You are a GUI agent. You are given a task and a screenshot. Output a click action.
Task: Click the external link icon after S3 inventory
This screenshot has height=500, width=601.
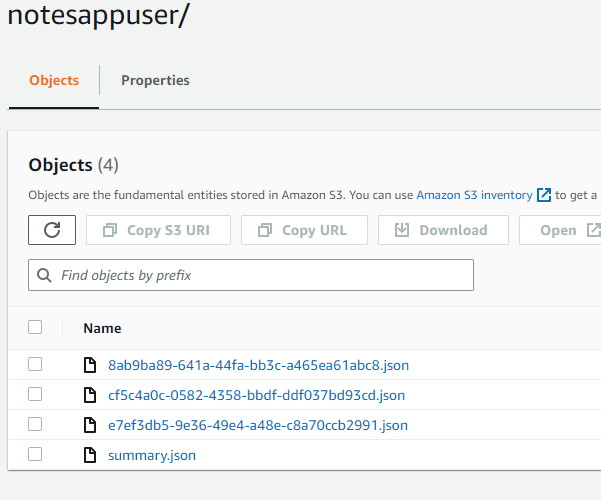pos(544,195)
